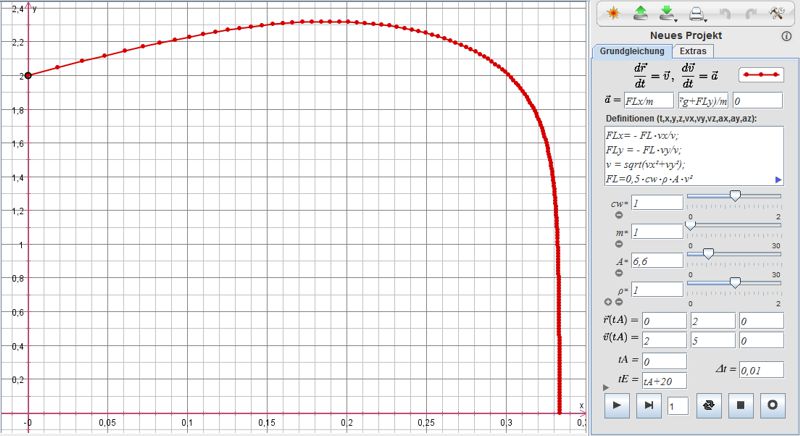This screenshot has height=436, width=800.
Task: Click the info icon beside Neues Projekt
Action: pos(786,35)
